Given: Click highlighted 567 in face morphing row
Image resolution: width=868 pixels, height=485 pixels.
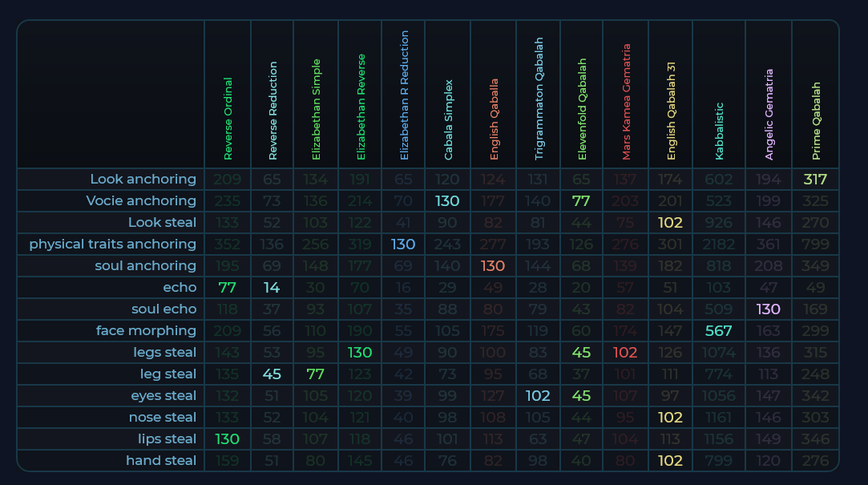Looking at the screenshot, I should click(718, 331).
